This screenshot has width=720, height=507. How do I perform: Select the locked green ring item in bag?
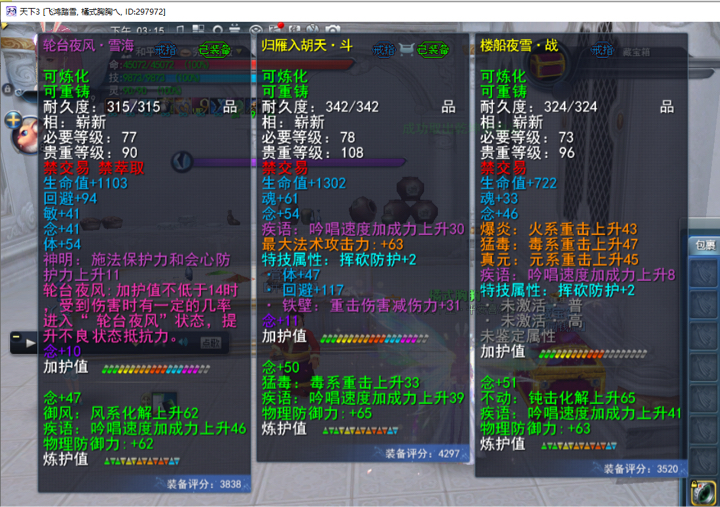click(703, 493)
